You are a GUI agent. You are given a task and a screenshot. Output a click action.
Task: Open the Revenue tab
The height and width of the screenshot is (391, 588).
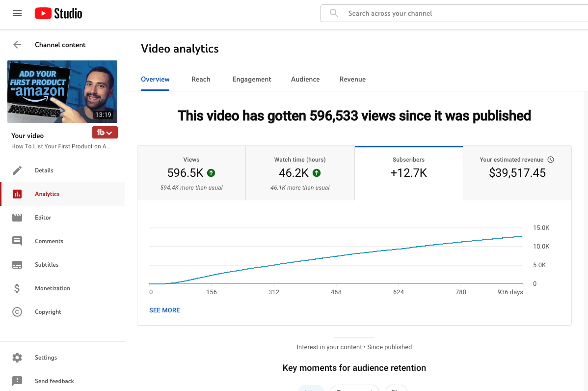[352, 79]
